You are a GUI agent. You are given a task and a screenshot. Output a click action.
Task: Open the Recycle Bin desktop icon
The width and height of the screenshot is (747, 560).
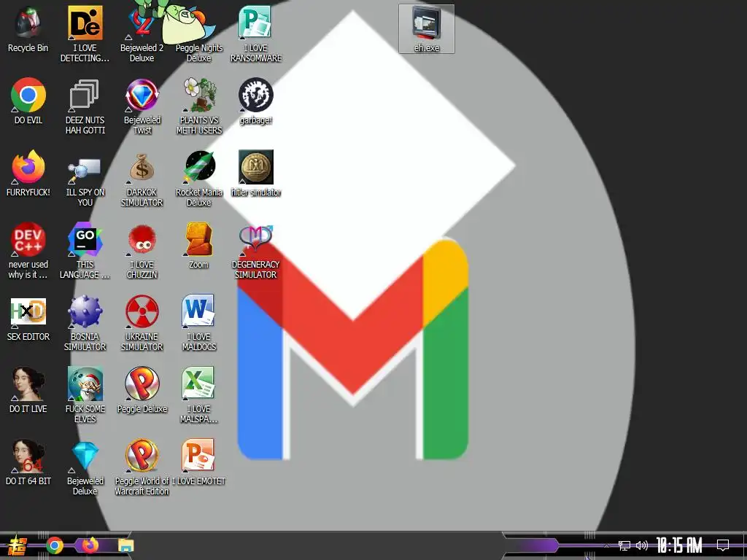(28, 29)
